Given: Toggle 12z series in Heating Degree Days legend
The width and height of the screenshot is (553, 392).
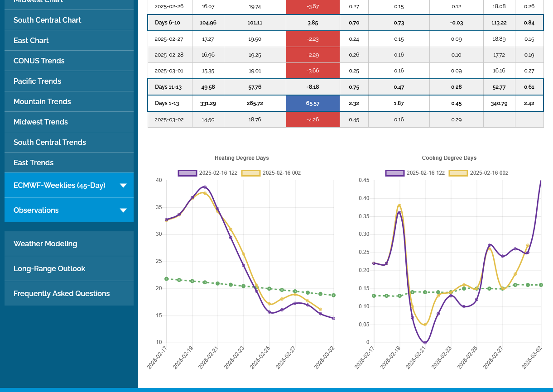Looking at the screenshot, I should [188, 173].
